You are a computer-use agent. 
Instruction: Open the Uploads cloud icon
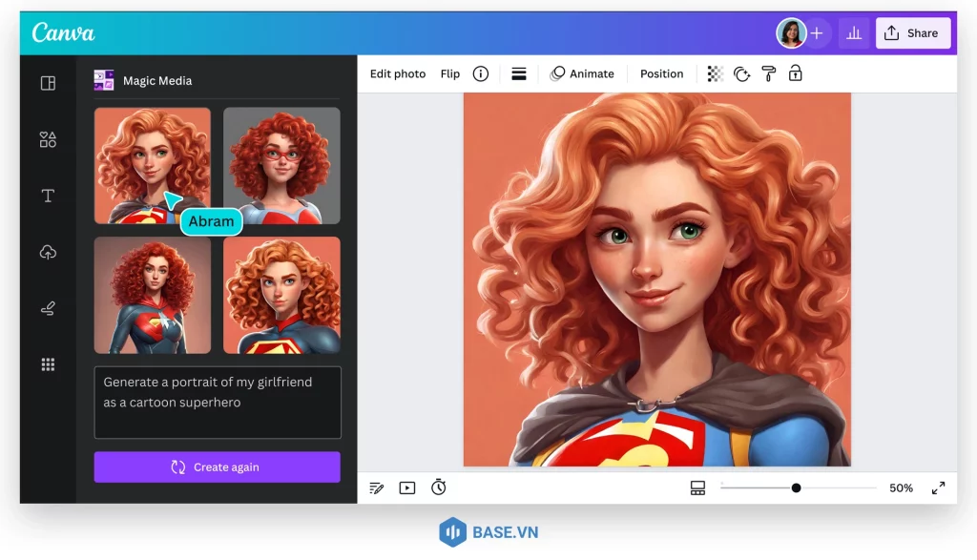48,252
